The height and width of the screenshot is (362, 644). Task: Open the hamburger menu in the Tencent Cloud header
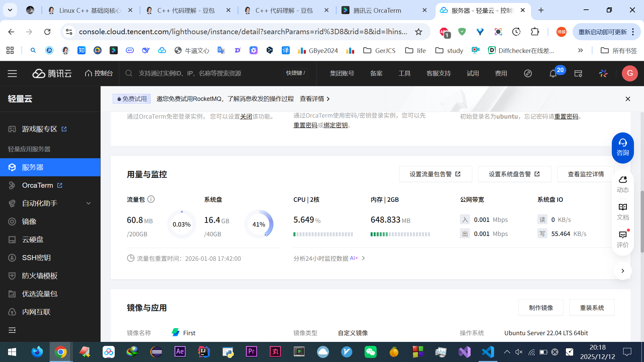click(12, 73)
